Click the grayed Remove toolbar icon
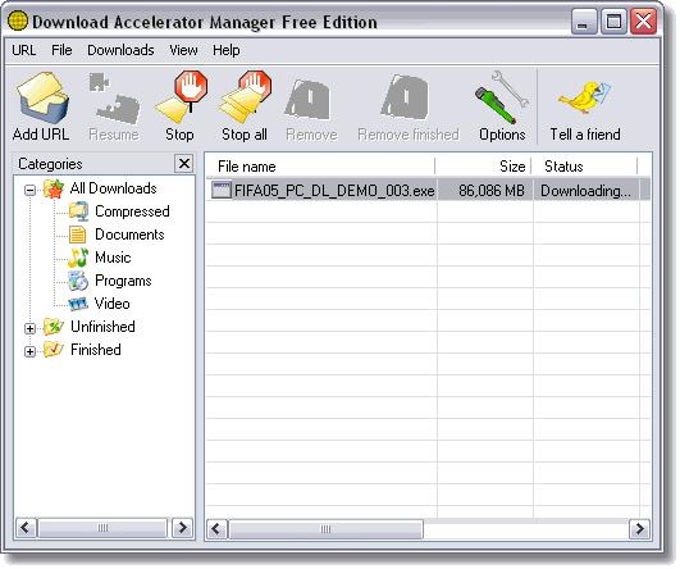 (307, 100)
